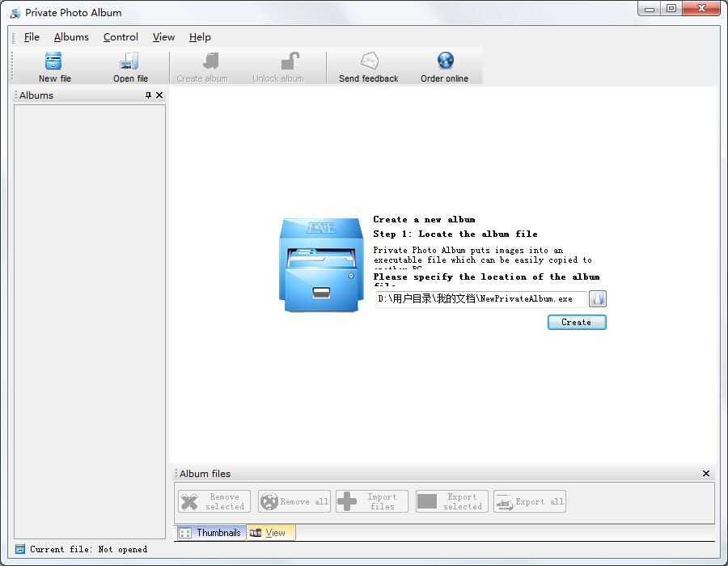
Task: Open the Albums menu
Action: 71,37
